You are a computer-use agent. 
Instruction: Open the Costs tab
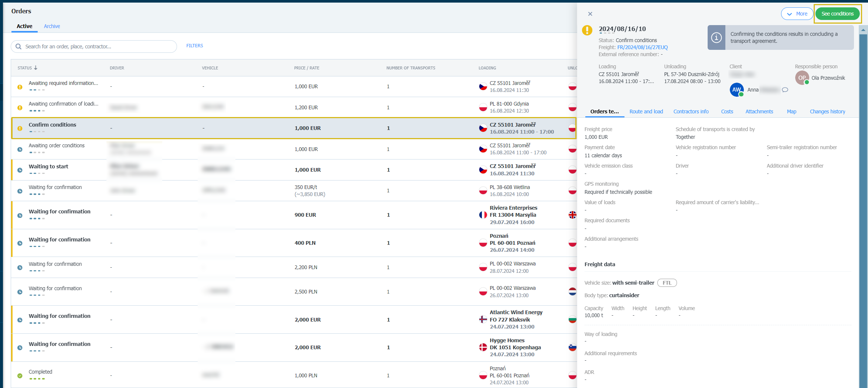point(727,111)
